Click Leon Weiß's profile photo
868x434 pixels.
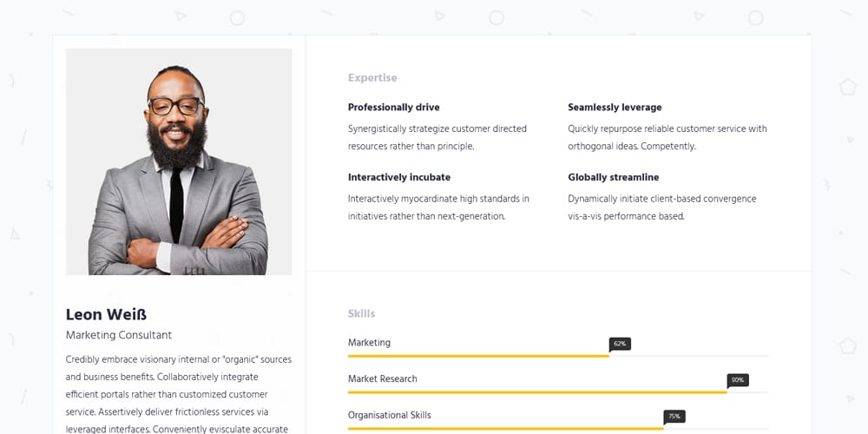coord(179,161)
